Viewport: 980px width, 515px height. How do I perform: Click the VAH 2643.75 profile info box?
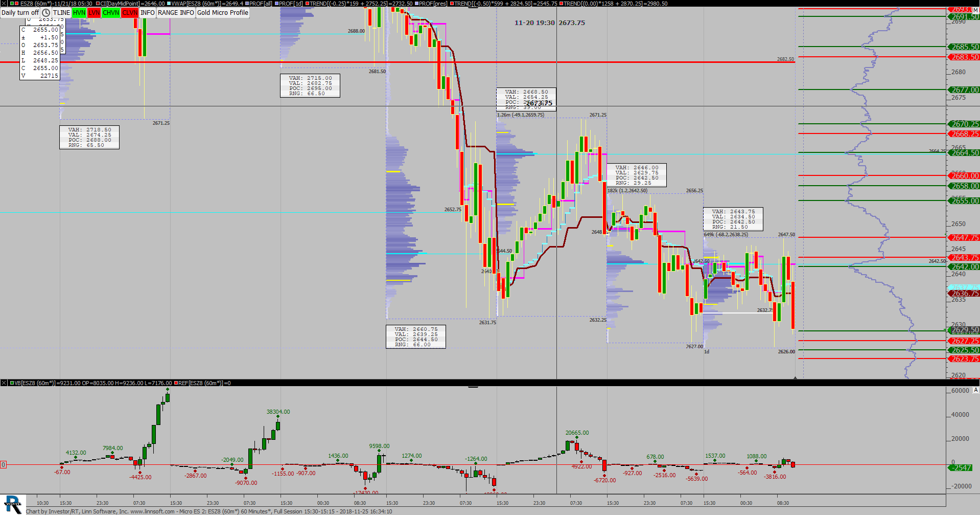point(733,219)
